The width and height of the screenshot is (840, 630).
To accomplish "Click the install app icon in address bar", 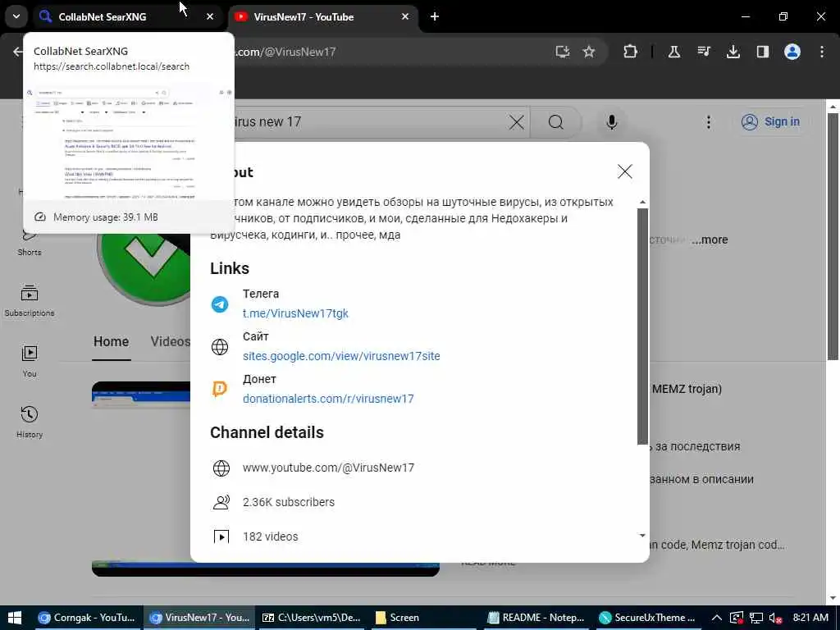I will [x=562, y=52].
